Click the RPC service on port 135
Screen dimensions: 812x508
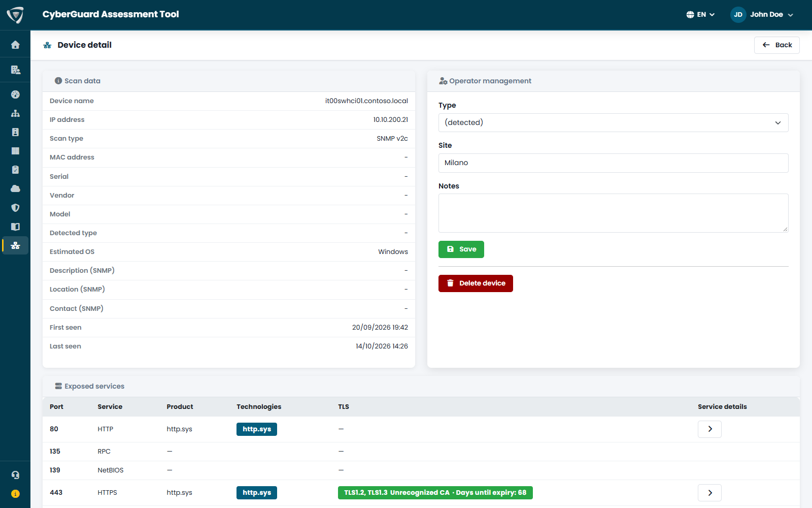[104, 452]
